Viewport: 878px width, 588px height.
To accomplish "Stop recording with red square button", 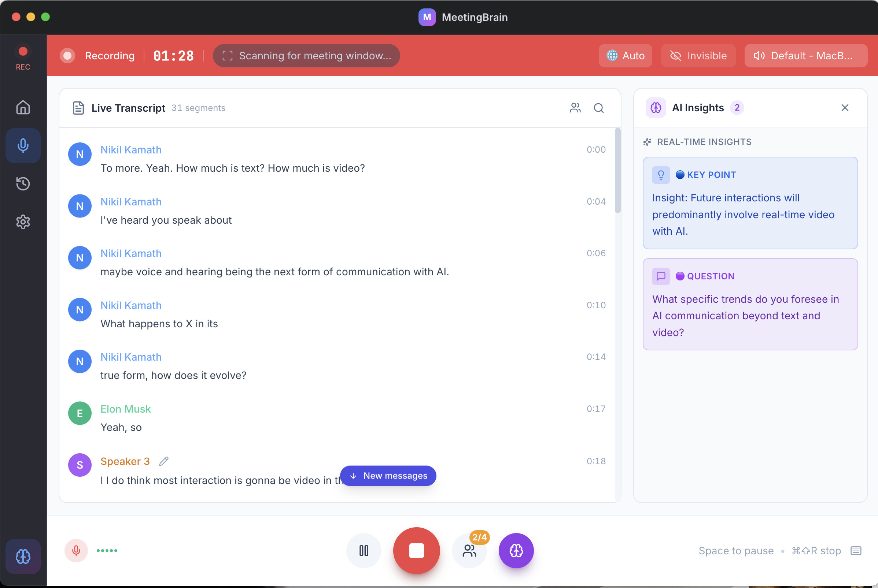I will (416, 551).
